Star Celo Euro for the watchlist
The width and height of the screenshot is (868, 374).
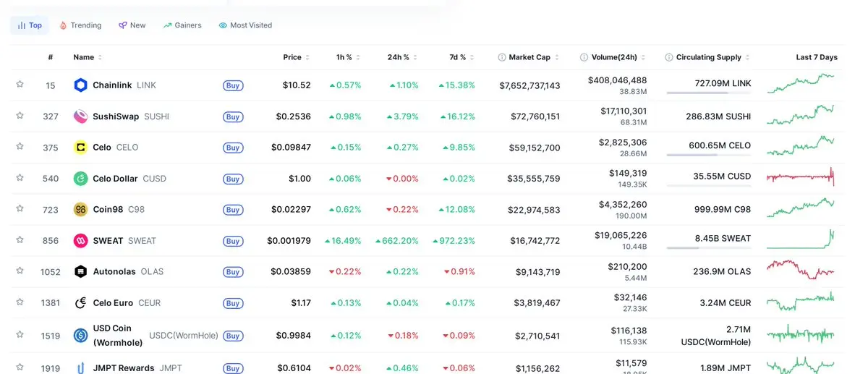coord(20,302)
